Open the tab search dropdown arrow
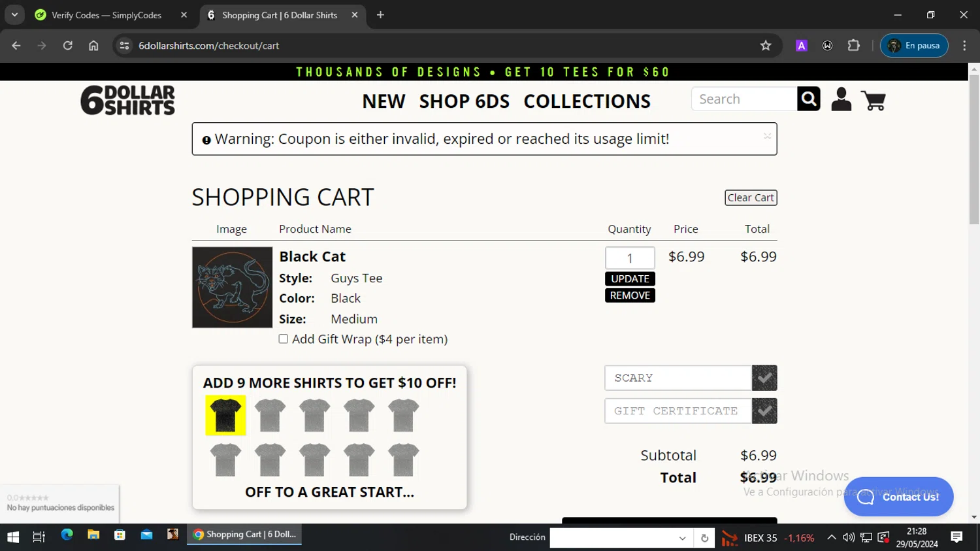 pos(14,15)
